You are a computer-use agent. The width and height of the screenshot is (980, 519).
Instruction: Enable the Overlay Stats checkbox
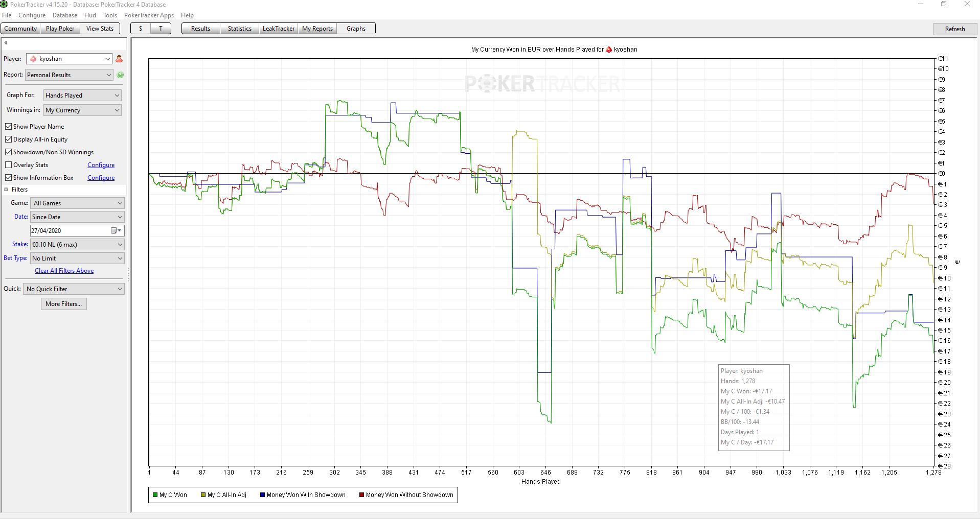tap(8, 165)
